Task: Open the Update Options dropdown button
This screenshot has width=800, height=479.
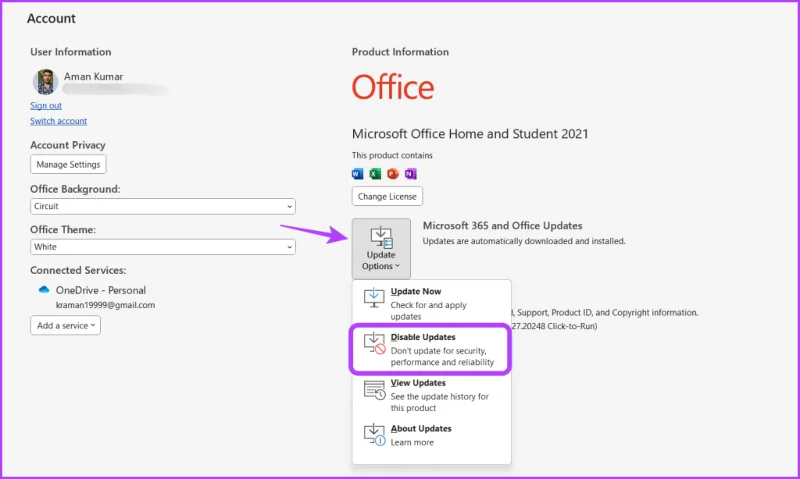Action: click(381, 248)
